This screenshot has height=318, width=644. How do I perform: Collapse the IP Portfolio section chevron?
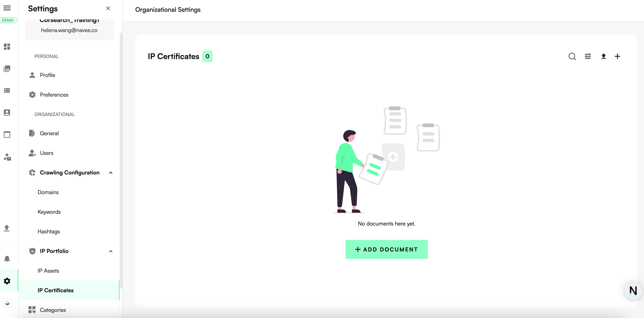pos(111,251)
